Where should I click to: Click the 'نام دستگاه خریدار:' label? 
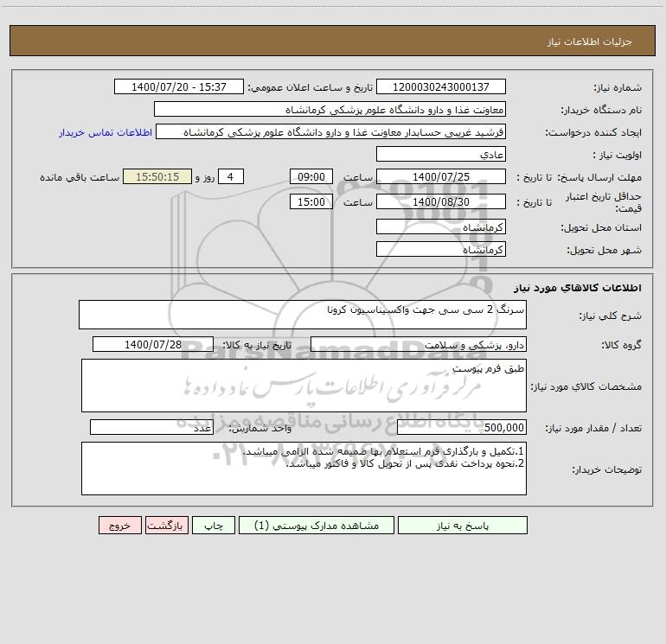(601, 110)
